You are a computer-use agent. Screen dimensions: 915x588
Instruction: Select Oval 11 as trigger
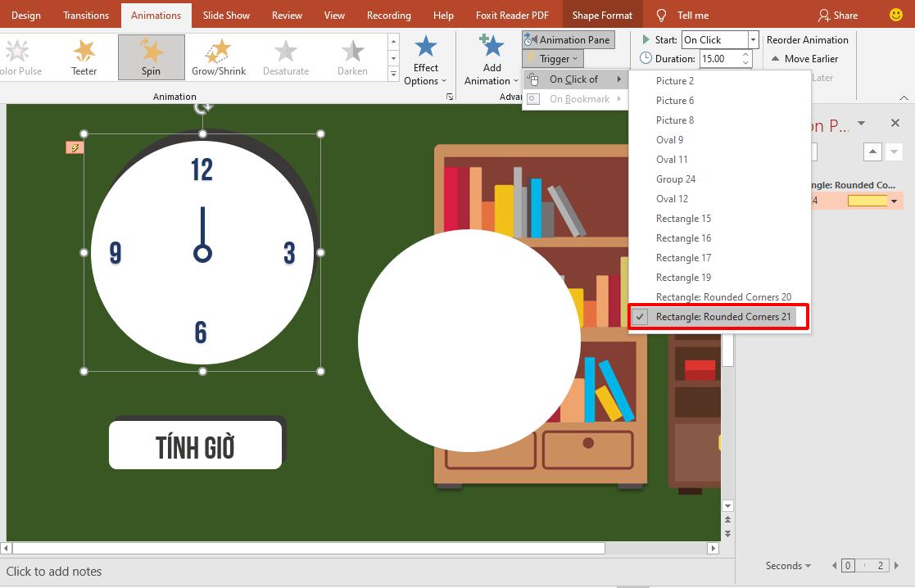point(672,160)
